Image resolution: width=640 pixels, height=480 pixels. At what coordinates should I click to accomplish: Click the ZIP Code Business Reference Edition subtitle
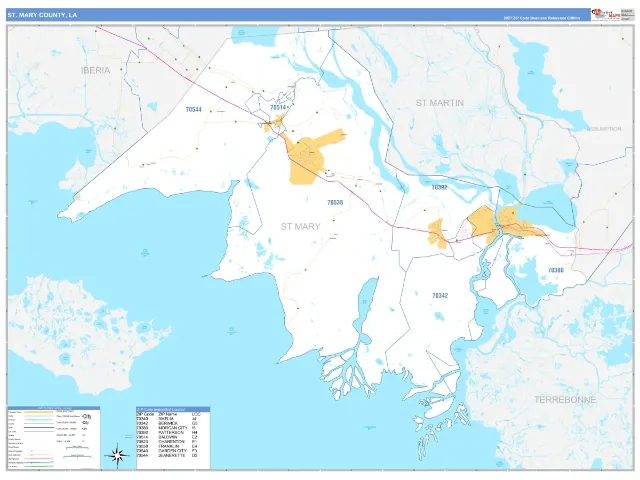click(x=542, y=18)
